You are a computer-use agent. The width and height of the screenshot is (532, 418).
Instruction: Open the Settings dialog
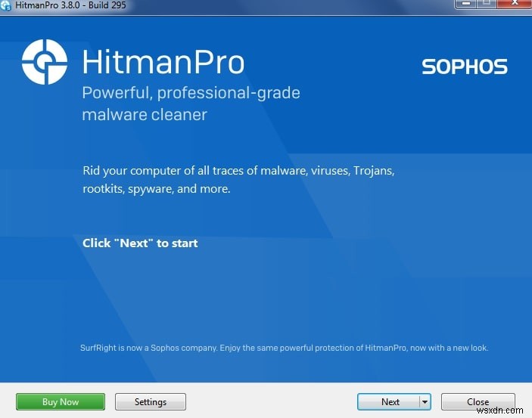point(151,401)
